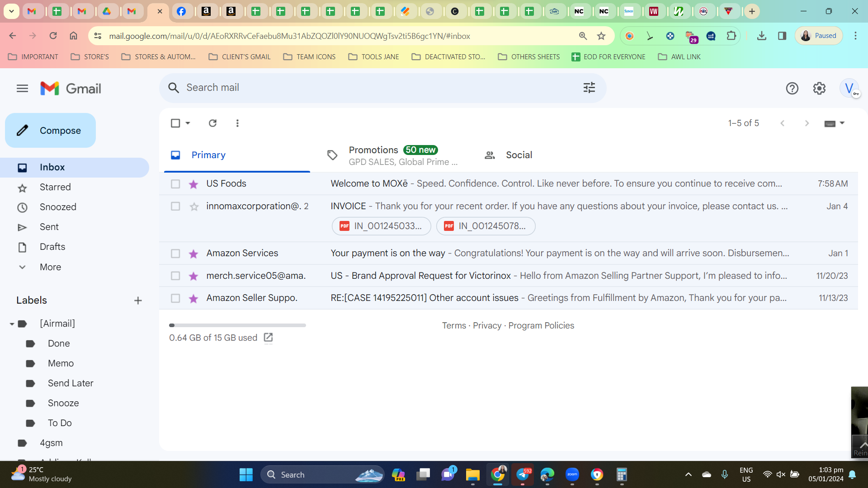This screenshot has width=868, height=488.
Task: Open the Windows Start menu
Action: coord(246,474)
